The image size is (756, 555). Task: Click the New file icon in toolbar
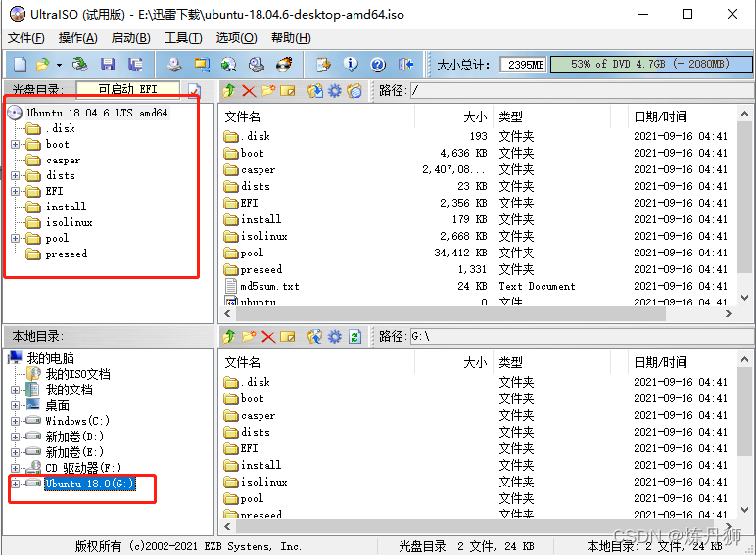point(21,65)
